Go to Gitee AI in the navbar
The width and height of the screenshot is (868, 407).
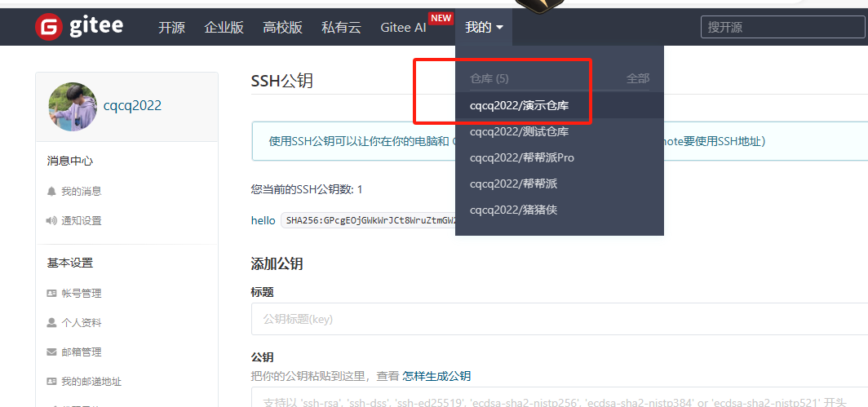point(403,27)
